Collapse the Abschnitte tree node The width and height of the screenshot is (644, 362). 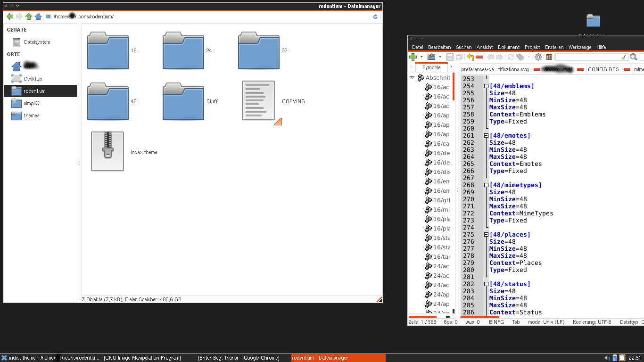412,78
